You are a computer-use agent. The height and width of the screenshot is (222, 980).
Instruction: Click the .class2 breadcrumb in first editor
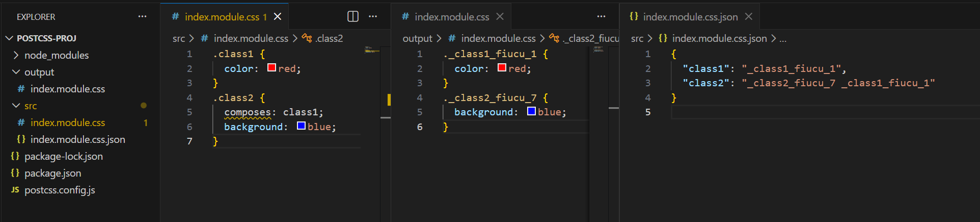(329, 38)
